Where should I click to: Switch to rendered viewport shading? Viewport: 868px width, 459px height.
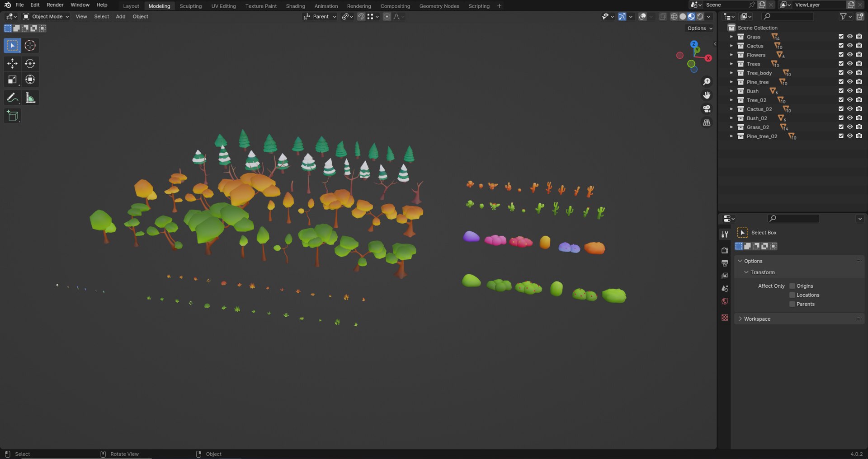click(x=700, y=17)
